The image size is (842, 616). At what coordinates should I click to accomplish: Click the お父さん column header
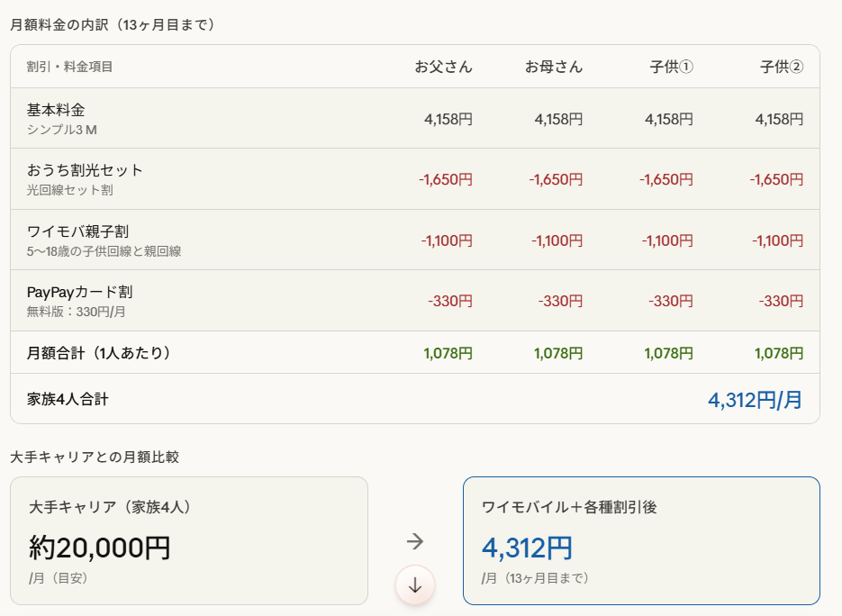tap(443, 67)
